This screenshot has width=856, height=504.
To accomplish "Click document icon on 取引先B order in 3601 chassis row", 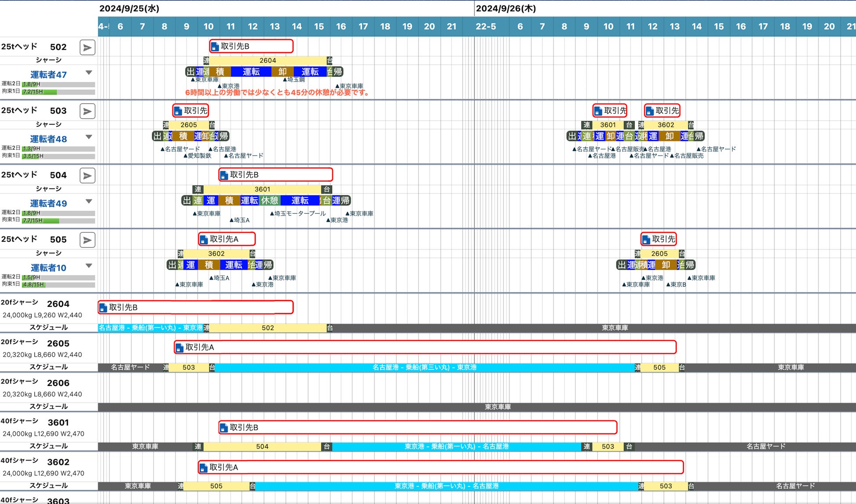I will click(x=224, y=428).
